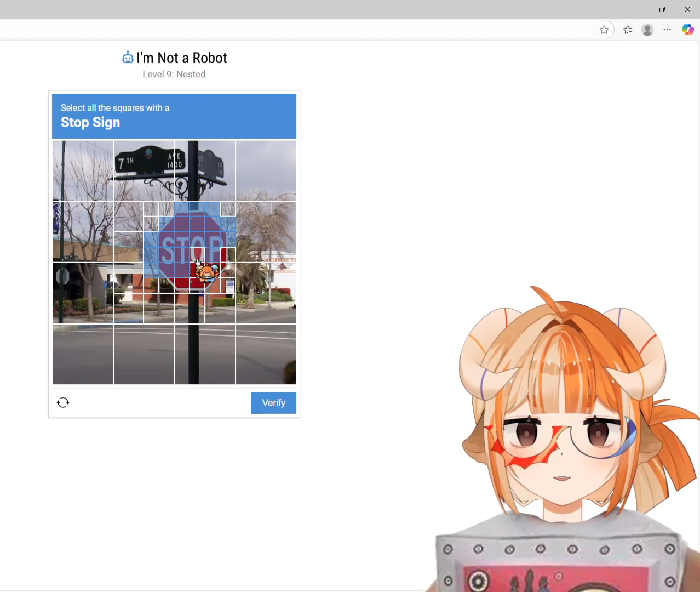Select the tile showing the 7TH street sign
This screenshot has width=700, height=592.
point(144,170)
